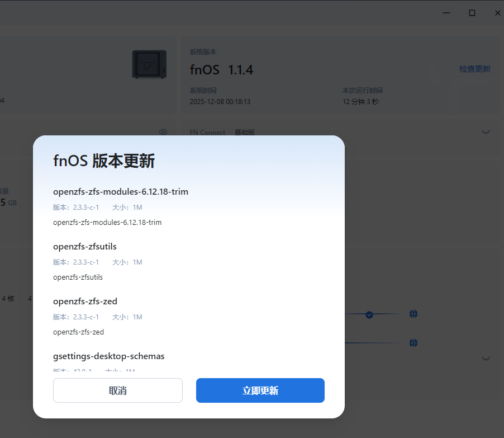The width and height of the screenshot is (504, 438).
Task: Click the uptime value 12 分钟 3 秒
Action: click(360, 102)
